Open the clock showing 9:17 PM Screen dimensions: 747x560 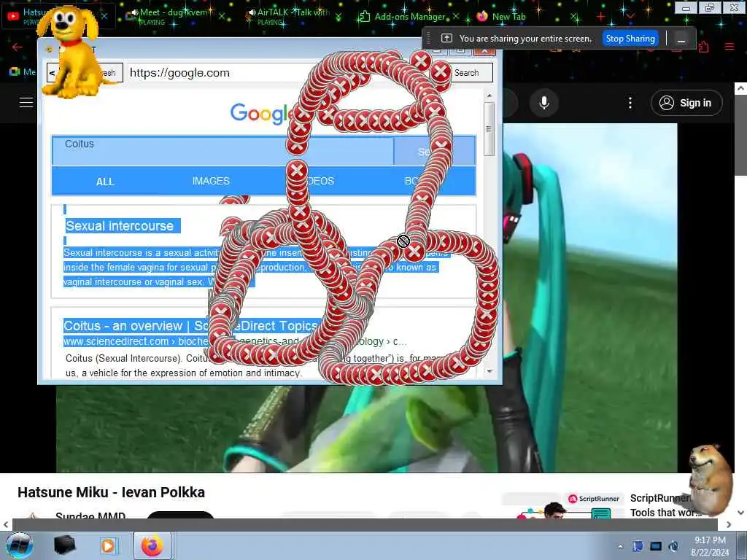pyautogui.click(x=710, y=545)
